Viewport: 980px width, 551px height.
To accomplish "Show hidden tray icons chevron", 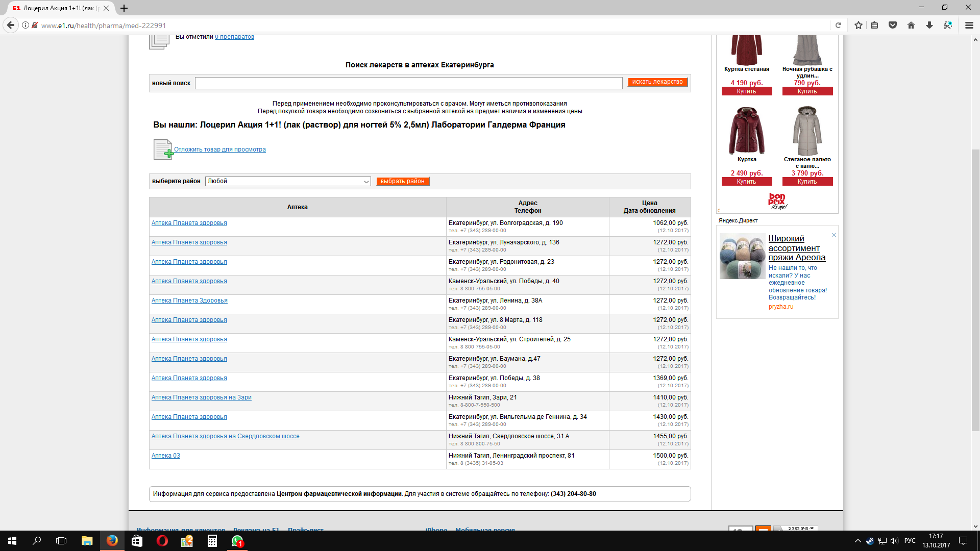I will (x=857, y=541).
